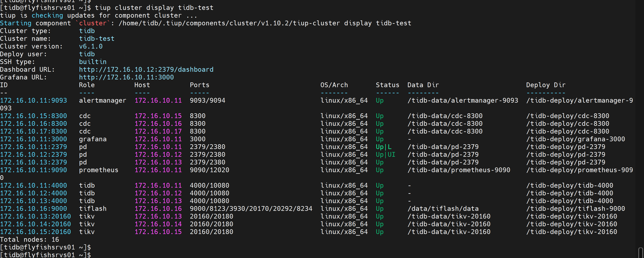
Task: Select prometheus node ID 172.16.10.11:9090
Action: (33, 170)
